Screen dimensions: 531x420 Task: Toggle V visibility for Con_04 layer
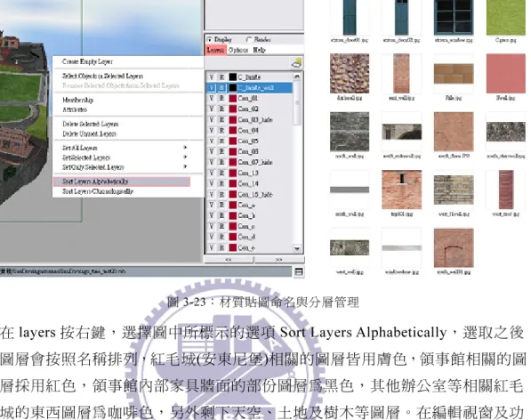pos(212,131)
